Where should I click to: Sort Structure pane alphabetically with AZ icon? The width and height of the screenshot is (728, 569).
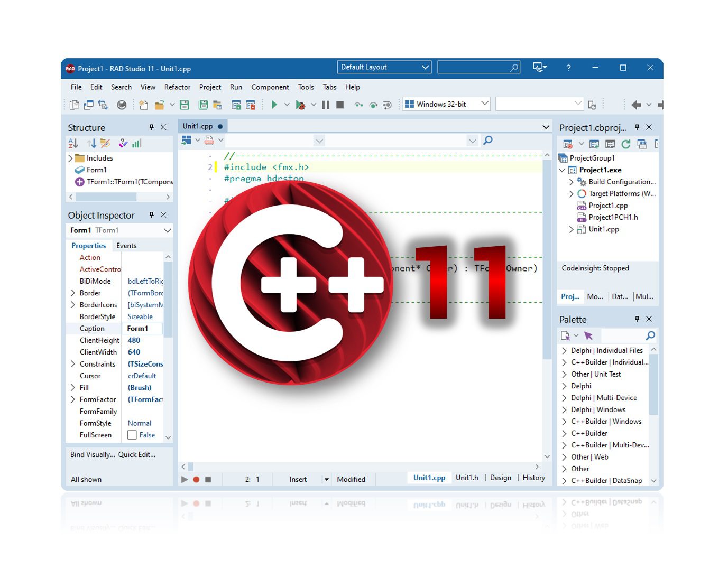(x=73, y=143)
